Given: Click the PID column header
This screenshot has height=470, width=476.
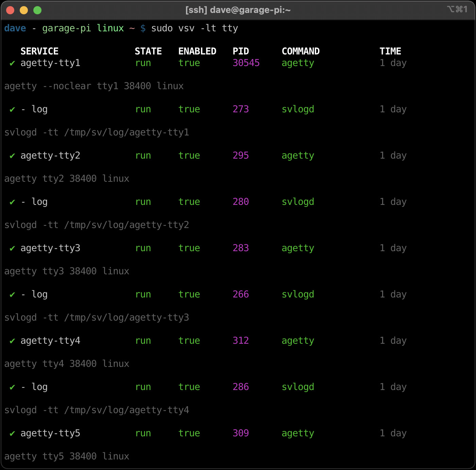Looking at the screenshot, I should tap(241, 51).
